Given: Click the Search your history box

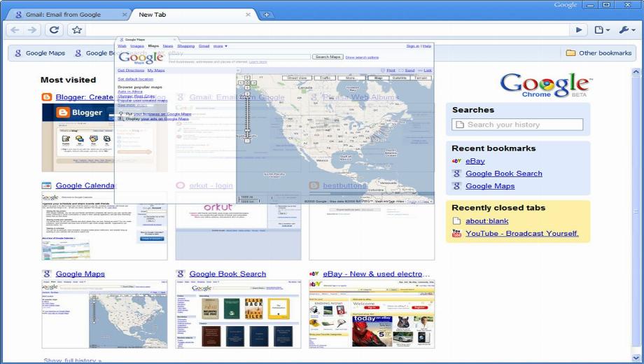Looking at the screenshot, I should click(x=517, y=125).
